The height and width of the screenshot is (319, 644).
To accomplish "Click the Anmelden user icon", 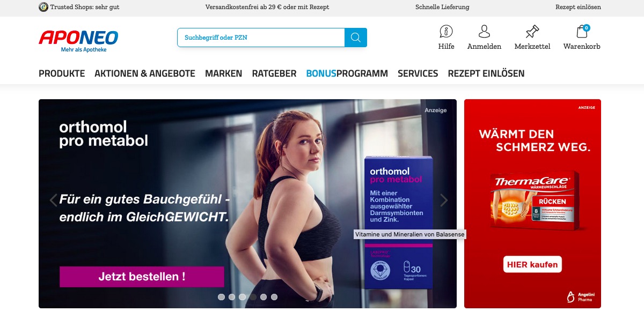I will (484, 31).
